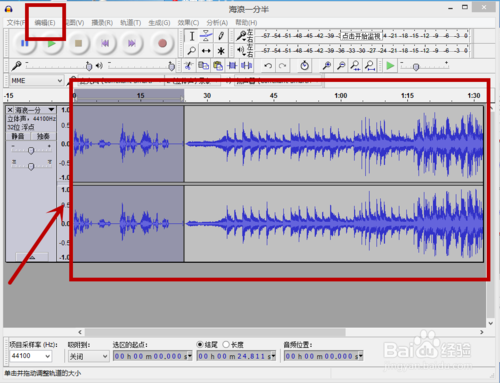Image resolution: width=500 pixels, height=383 pixels.
Task: Click the scissors Cut icon
Action: click(189, 66)
